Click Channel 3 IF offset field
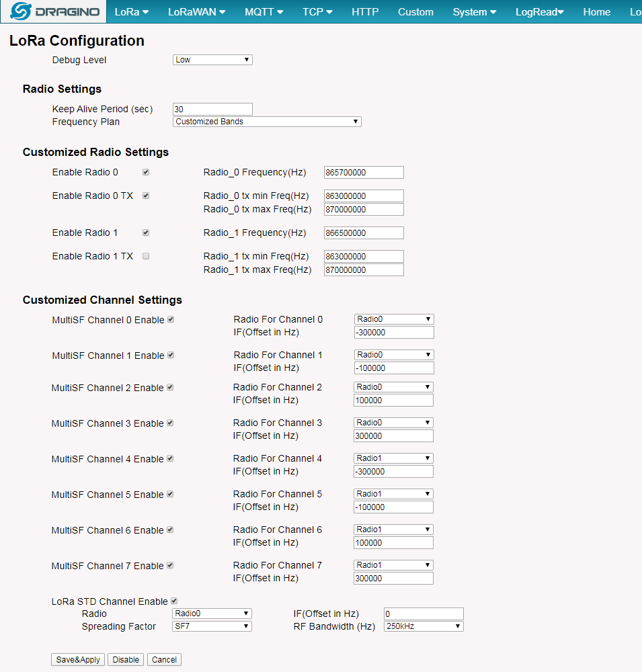 click(393, 436)
